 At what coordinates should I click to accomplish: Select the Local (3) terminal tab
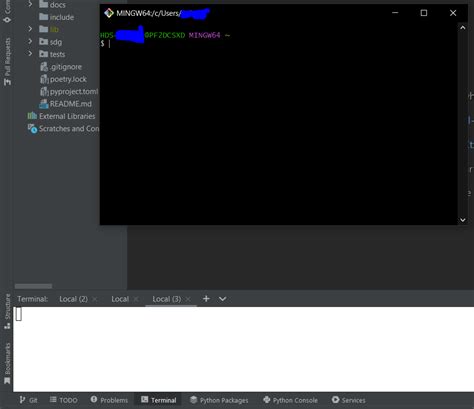(167, 299)
